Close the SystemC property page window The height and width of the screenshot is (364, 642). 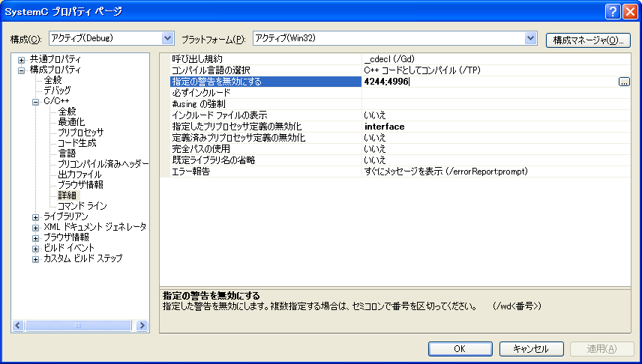[630, 11]
